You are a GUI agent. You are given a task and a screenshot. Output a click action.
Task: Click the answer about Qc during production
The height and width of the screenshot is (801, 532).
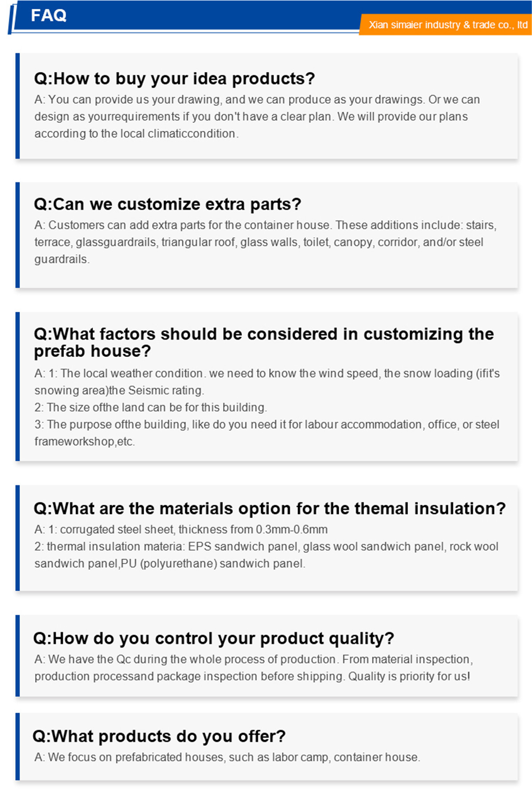click(x=254, y=668)
